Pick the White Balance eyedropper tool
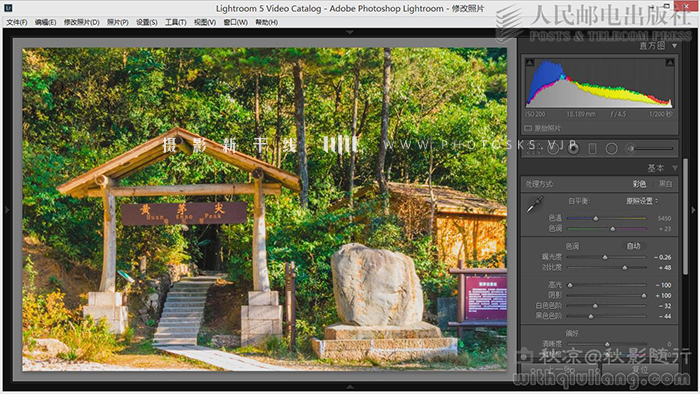The width and height of the screenshot is (700, 394). (535, 204)
